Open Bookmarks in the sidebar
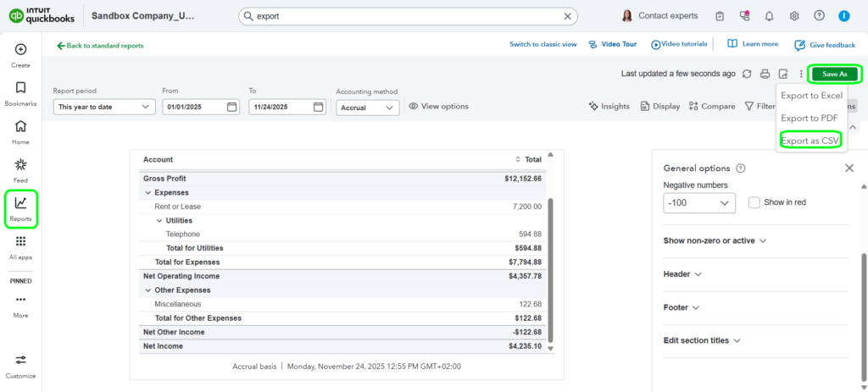Screen dimensions: 868x392 [20, 93]
